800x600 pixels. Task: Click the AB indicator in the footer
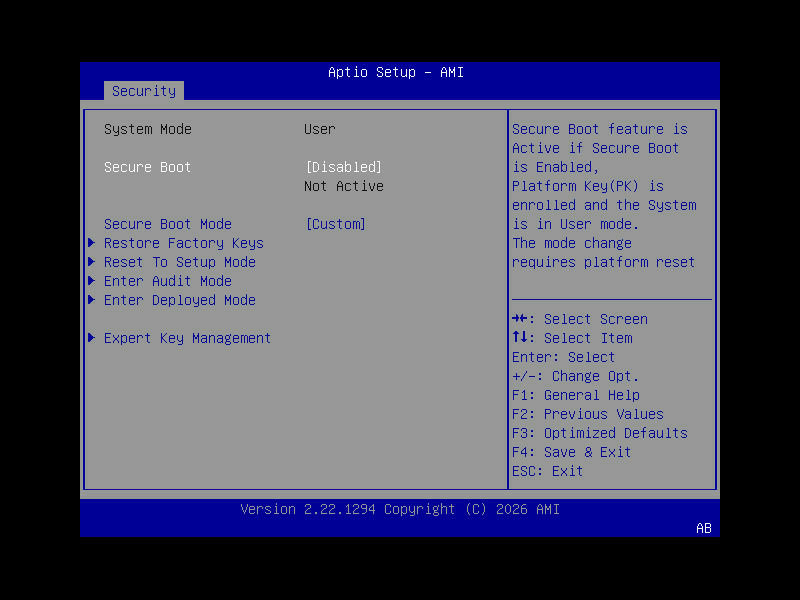[704, 529]
